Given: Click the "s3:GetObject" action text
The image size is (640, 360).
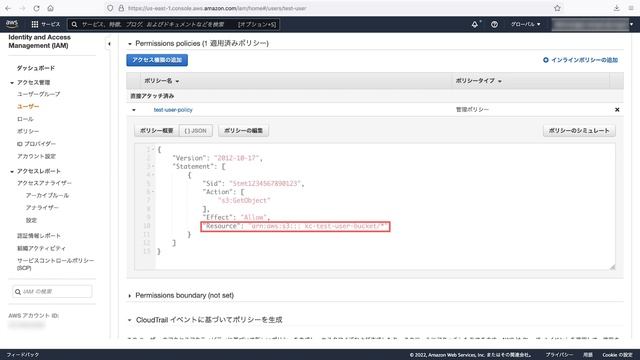Looking at the screenshot, I should pos(244,200).
